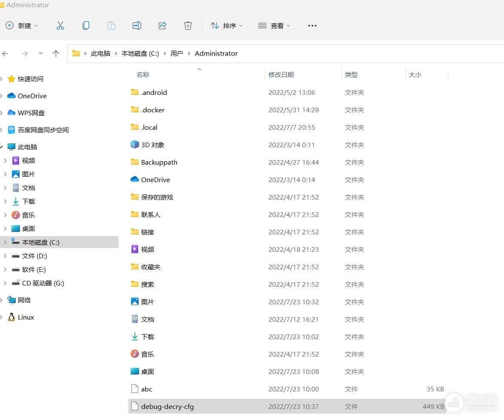Viewport: 504px width, 420px height.
Task: Click Administrator breadcrumb in address bar
Action: [216, 54]
